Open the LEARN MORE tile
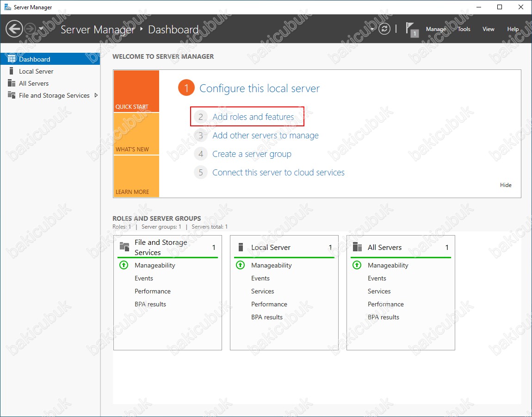This screenshot has width=532, height=417. pyautogui.click(x=136, y=176)
